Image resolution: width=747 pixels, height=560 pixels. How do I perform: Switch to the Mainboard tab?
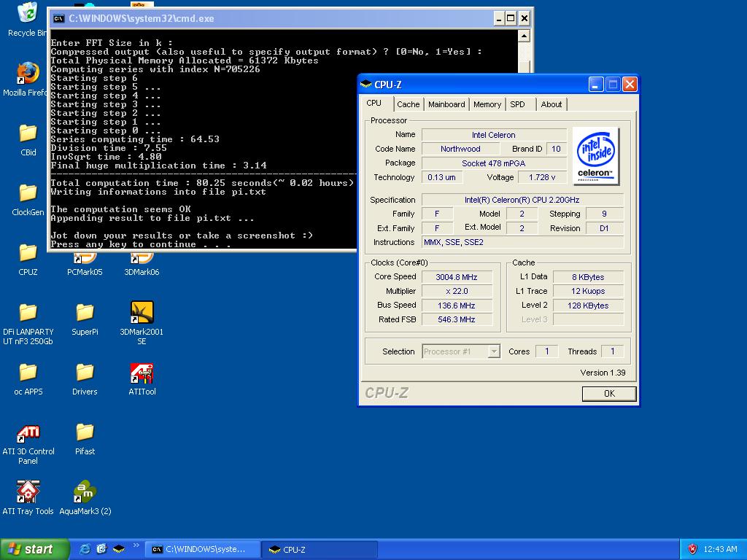coord(446,104)
